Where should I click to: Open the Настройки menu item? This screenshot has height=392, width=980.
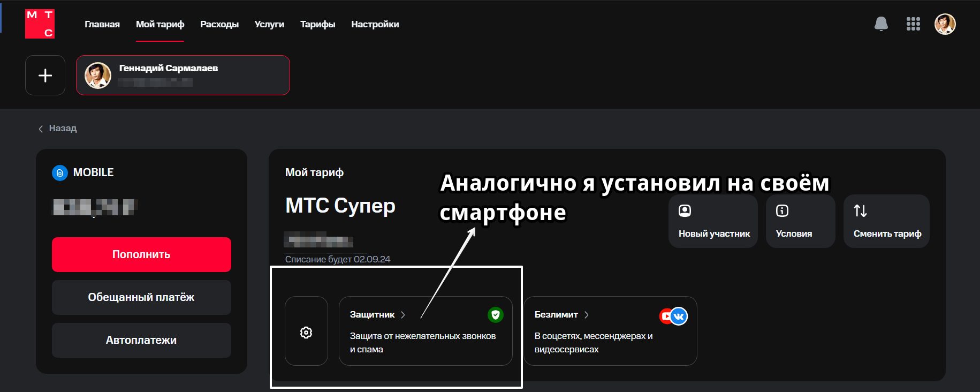pyautogui.click(x=375, y=24)
